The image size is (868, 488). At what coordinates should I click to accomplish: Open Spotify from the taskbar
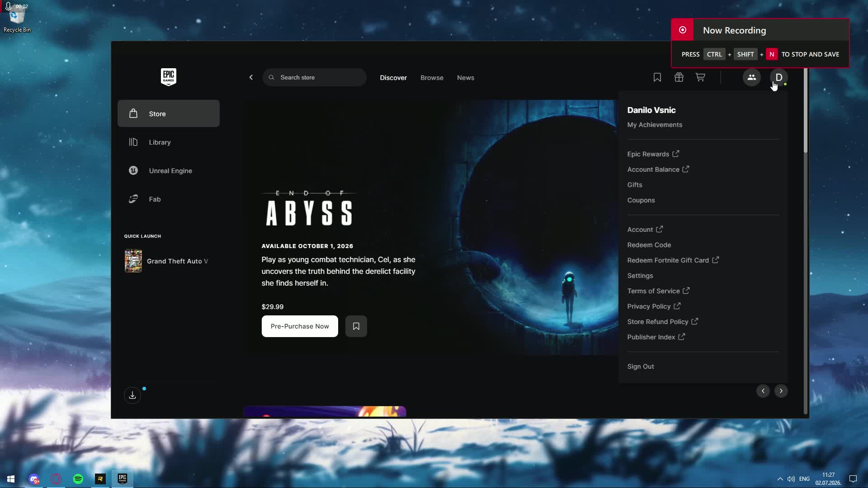click(78, 479)
